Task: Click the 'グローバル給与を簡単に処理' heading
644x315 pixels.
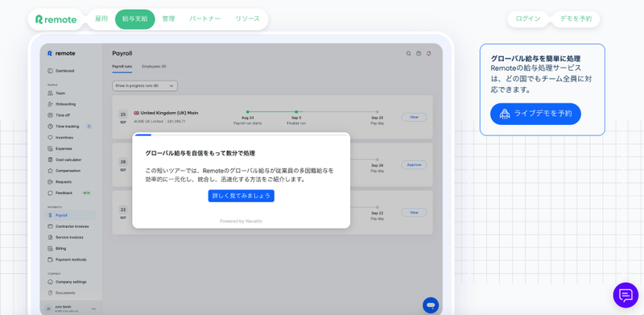Action: 535,59
